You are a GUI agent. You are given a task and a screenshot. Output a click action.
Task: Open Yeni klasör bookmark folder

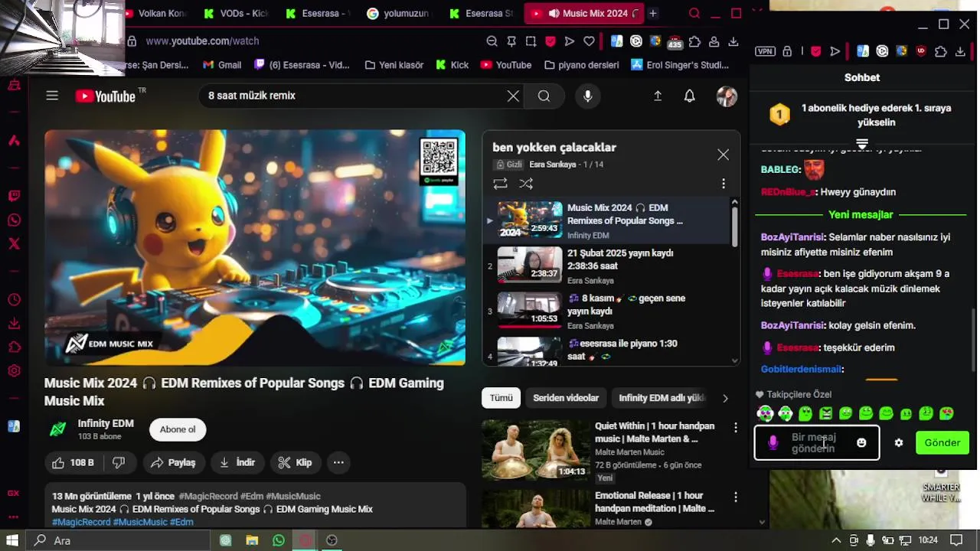click(394, 65)
